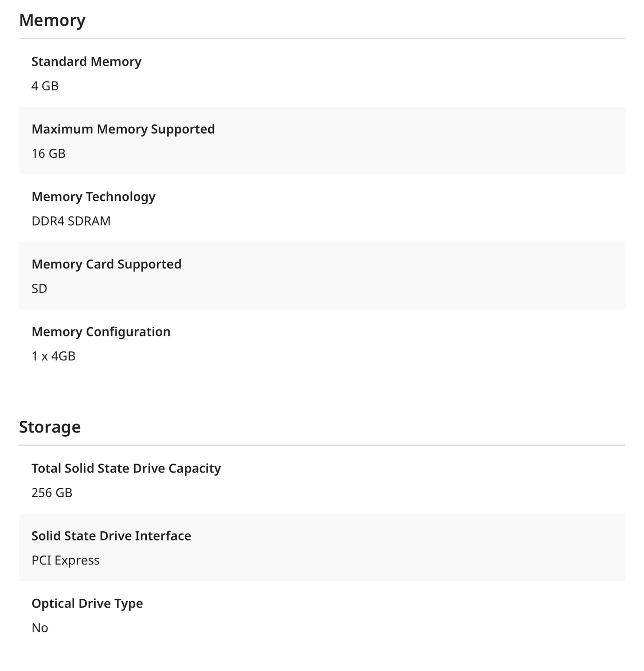Viewport: 644px width, 671px height.
Task: Select the Standard Memory label
Action: tap(86, 62)
